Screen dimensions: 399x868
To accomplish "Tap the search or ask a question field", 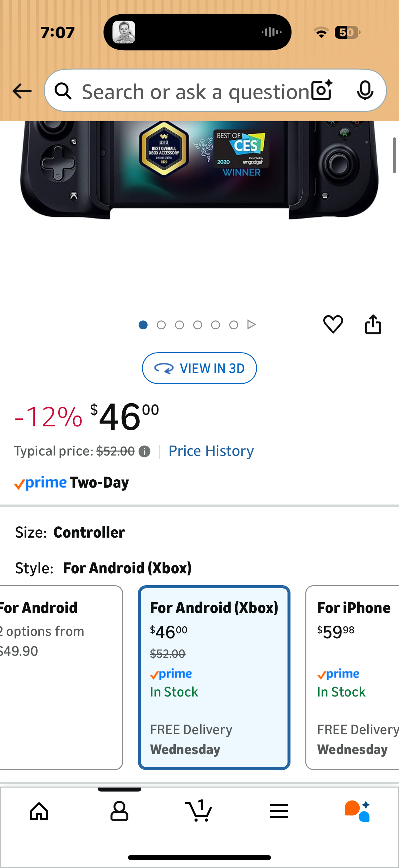I will 189,90.
